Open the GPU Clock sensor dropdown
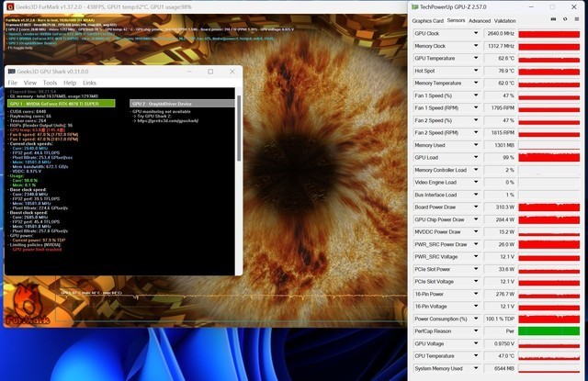Screen dimensions: 588x381 click(x=475, y=33)
